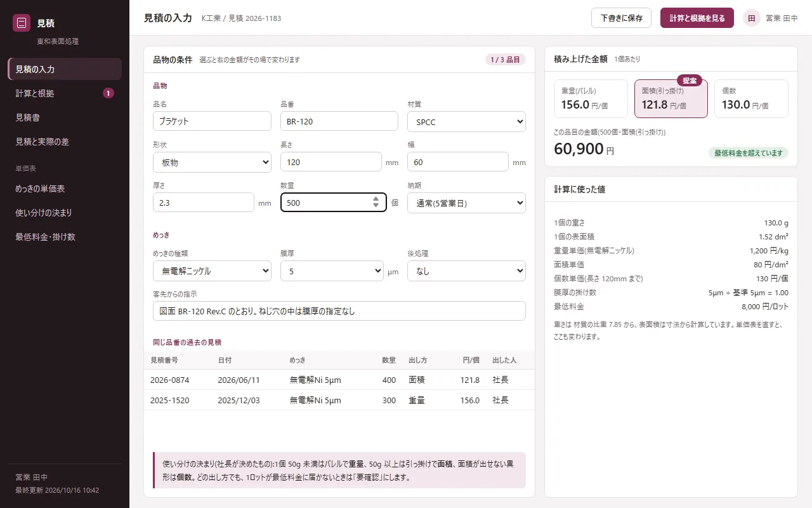Open the 膜厚 dropdown
Viewport: 812px width, 508px height.
point(332,271)
